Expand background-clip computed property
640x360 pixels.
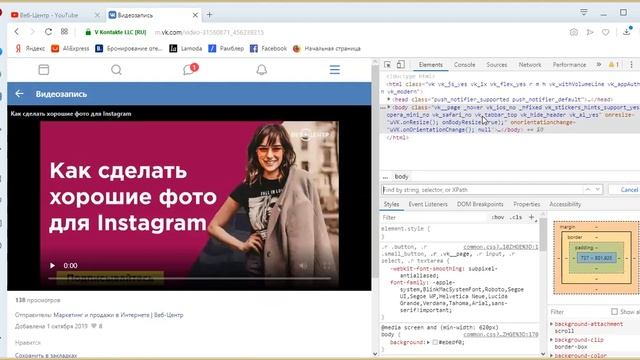click(552, 340)
